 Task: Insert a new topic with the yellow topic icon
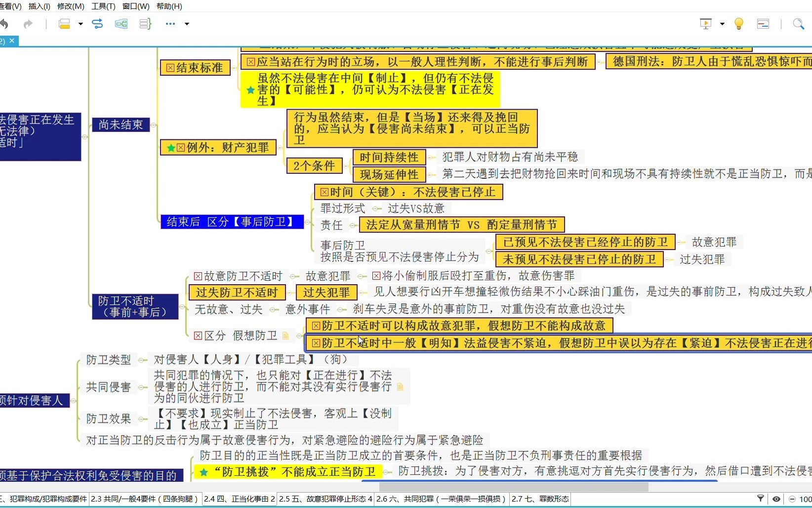click(64, 24)
